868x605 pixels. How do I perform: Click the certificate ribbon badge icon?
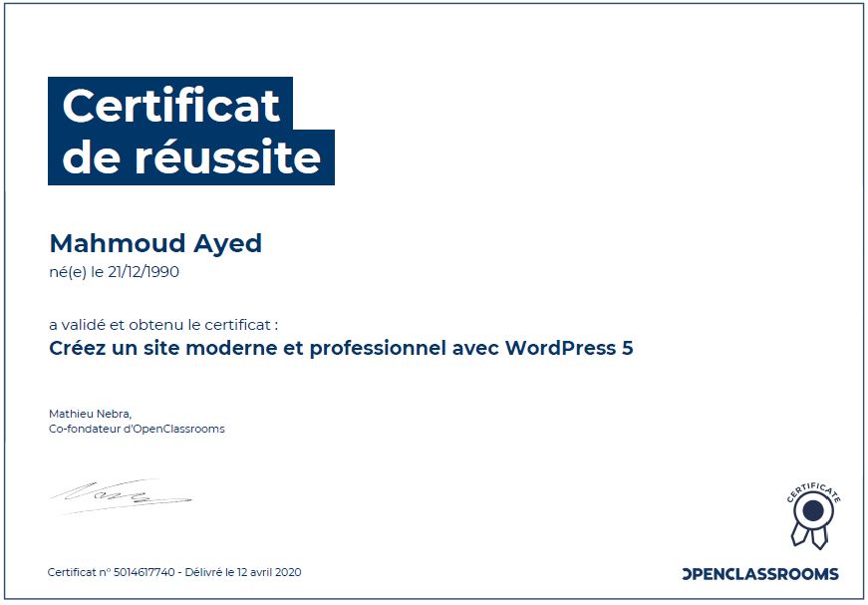[813, 516]
